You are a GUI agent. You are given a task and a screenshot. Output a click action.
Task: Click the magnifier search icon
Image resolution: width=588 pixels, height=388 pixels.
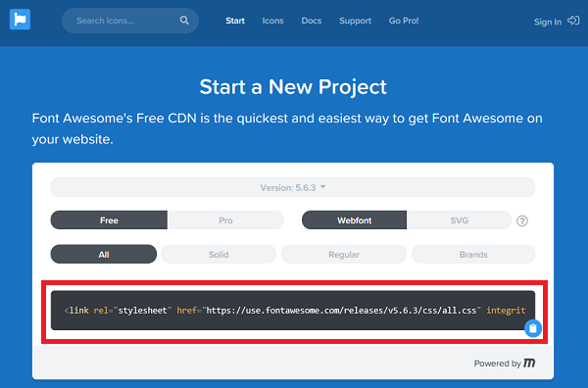184,21
